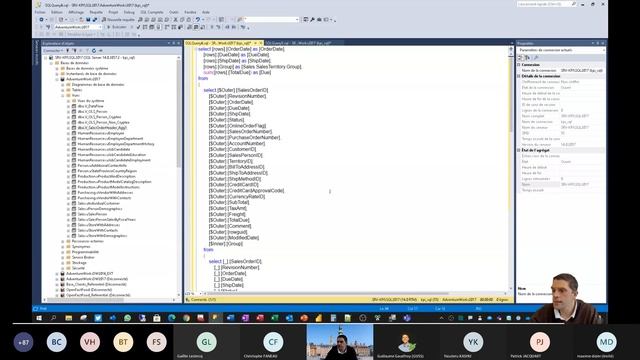The width and height of the screenshot is (640, 360).
Task: Click the wrench properties icon in toolbar
Action: (x=313, y=19)
